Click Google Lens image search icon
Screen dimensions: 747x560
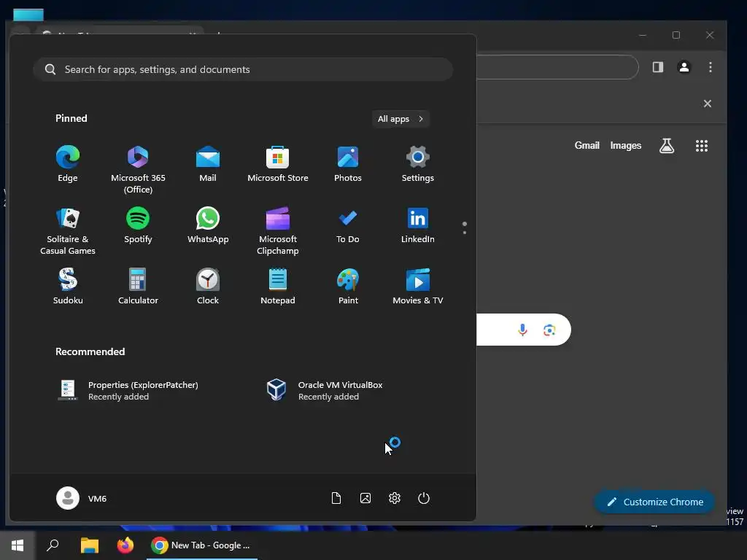[x=549, y=330]
